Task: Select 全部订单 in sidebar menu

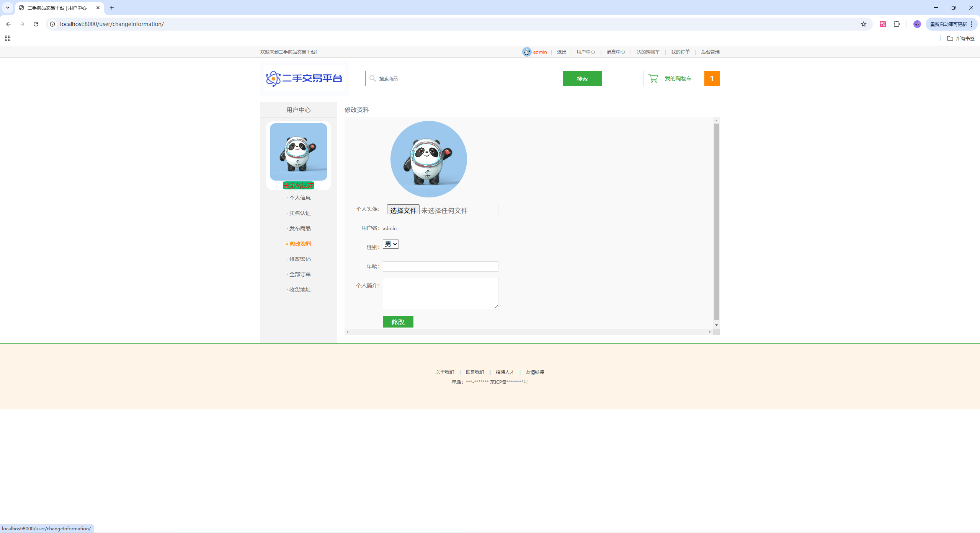Action: [300, 274]
